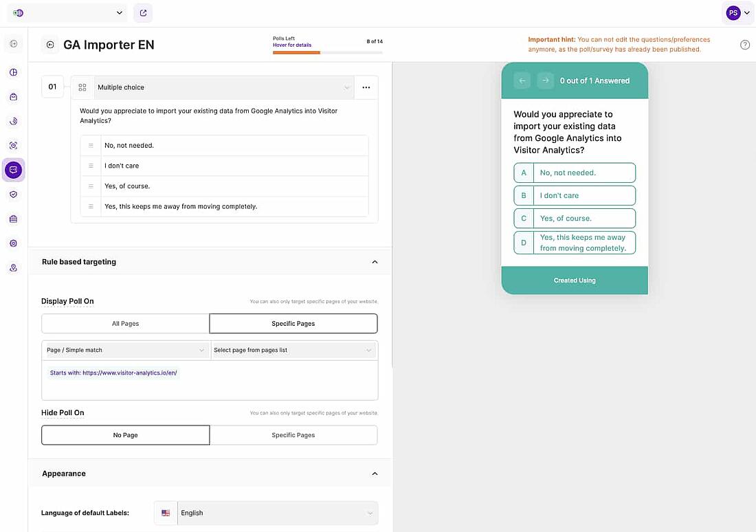Click the 'Yes, of course.' answer field
756x532 pixels.
pos(234,186)
